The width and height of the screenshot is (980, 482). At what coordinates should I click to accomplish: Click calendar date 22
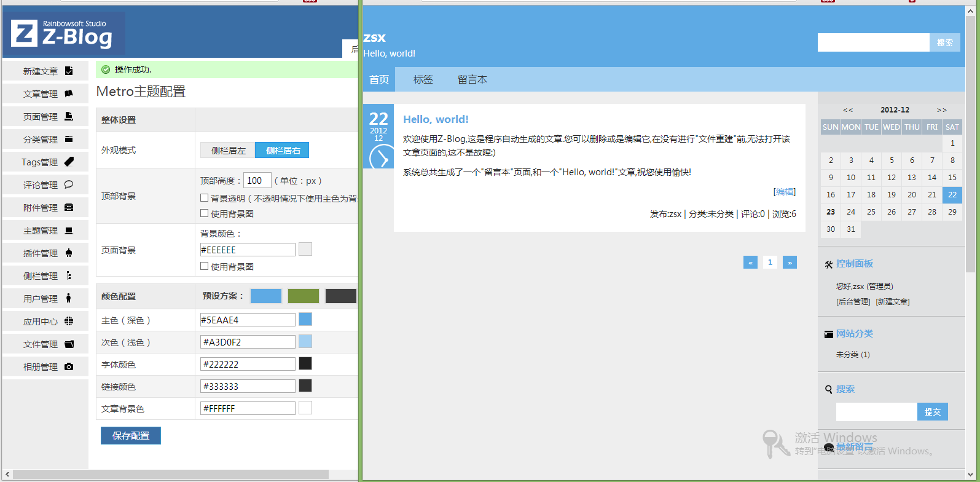click(952, 195)
